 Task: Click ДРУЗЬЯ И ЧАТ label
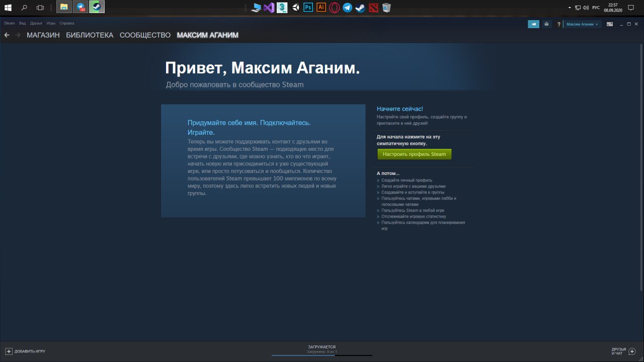click(x=619, y=351)
